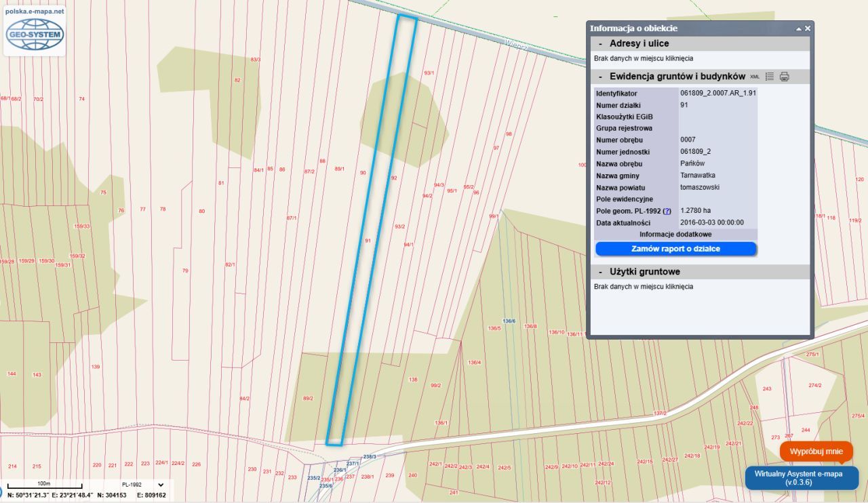Click the polska.e-mapa.net link
The image size is (868, 503).
tap(34, 12)
